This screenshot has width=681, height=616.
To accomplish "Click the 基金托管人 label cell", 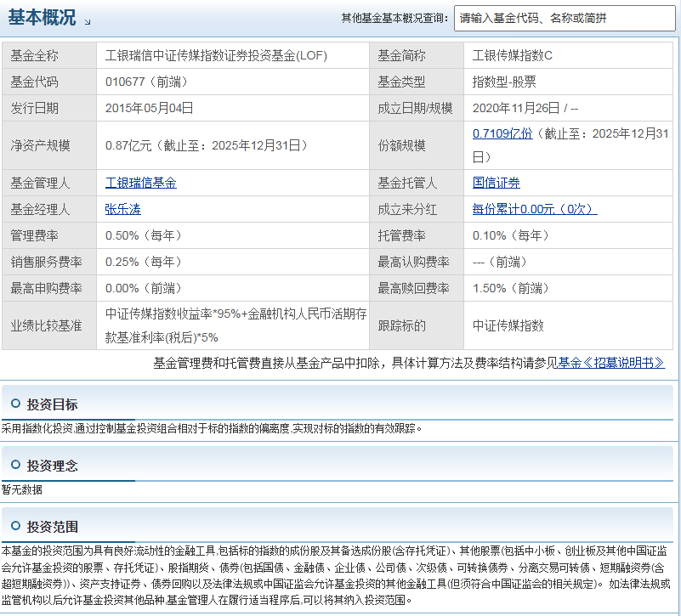I will click(417, 183).
